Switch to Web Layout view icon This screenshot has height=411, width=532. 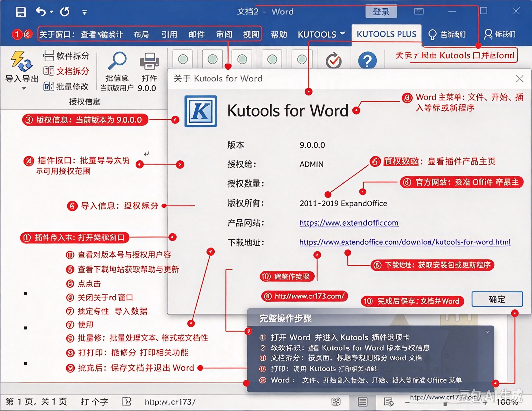[389, 402]
